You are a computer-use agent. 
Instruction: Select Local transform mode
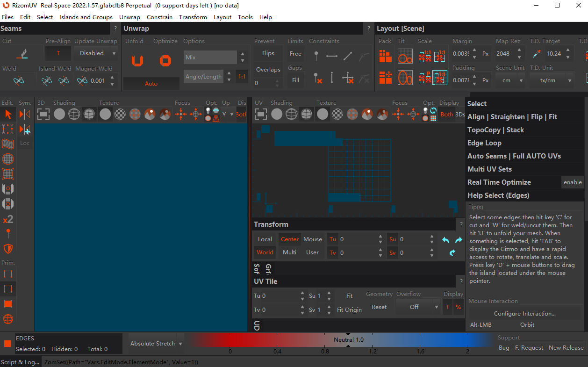265,239
